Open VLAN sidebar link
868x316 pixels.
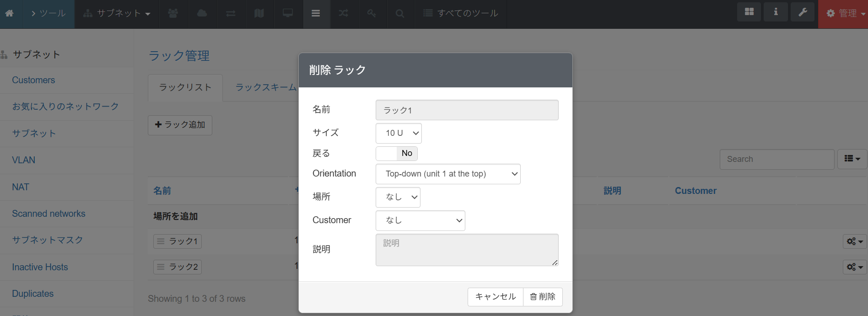coord(23,160)
